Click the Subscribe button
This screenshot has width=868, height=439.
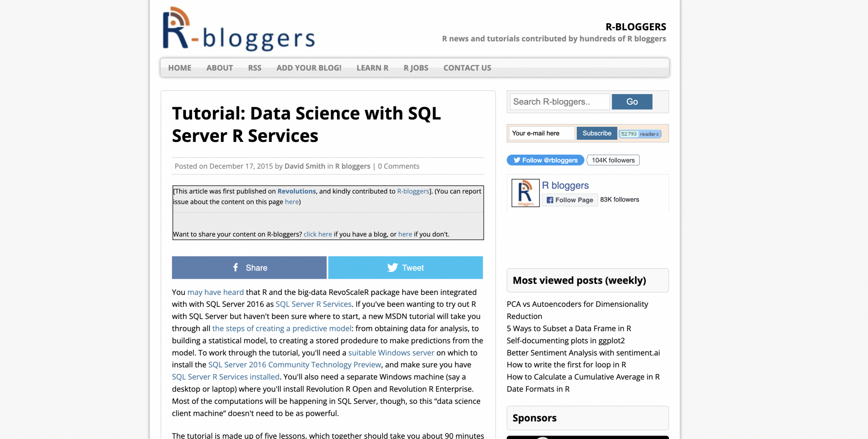[x=597, y=133]
